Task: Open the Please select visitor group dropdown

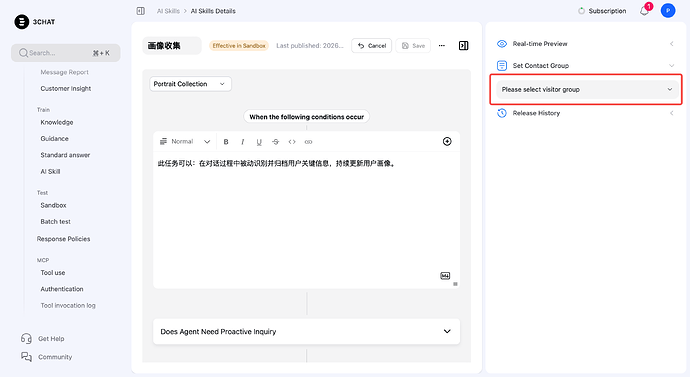Action: point(586,89)
